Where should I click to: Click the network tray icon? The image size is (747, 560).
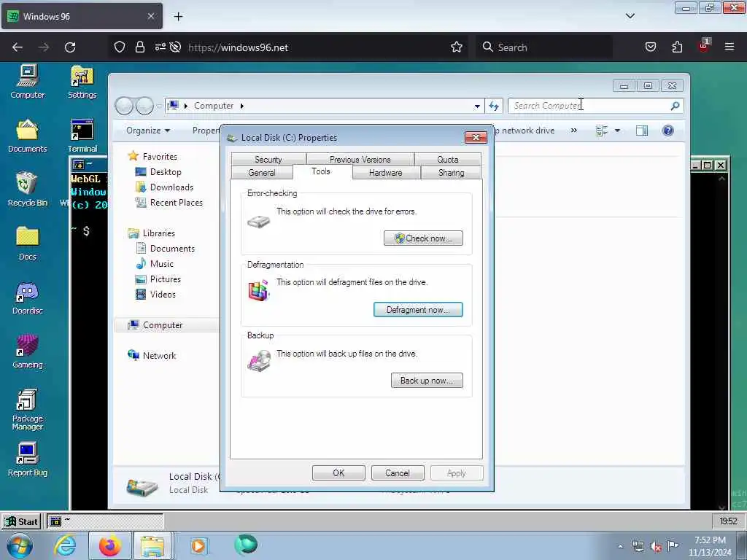coord(638,547)
